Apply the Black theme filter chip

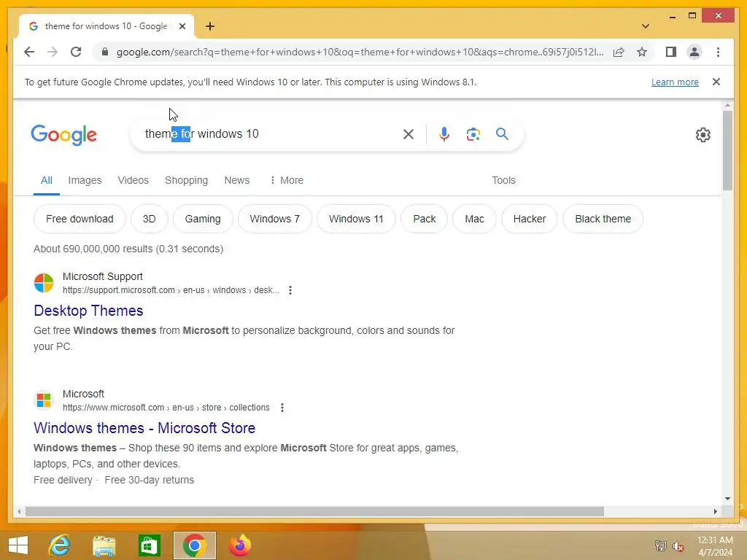603,219
